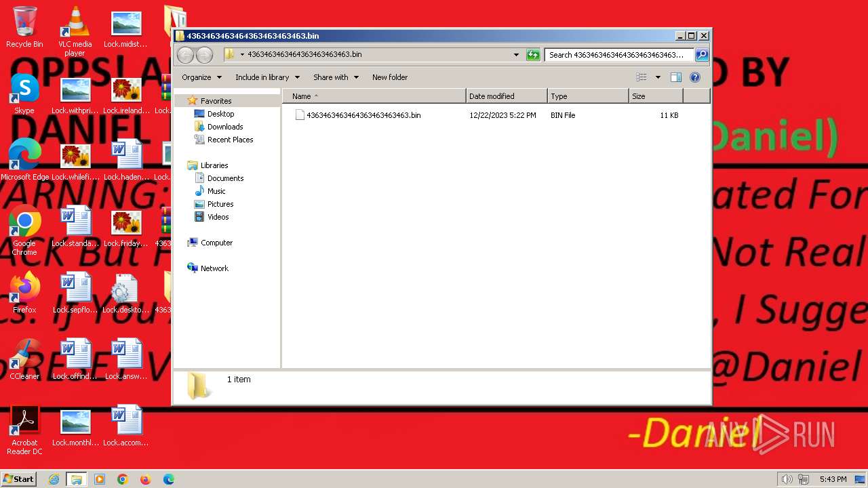
Task: Select Lock.monthl... image file
Action: pyautogui.click(x=75, y=428)
